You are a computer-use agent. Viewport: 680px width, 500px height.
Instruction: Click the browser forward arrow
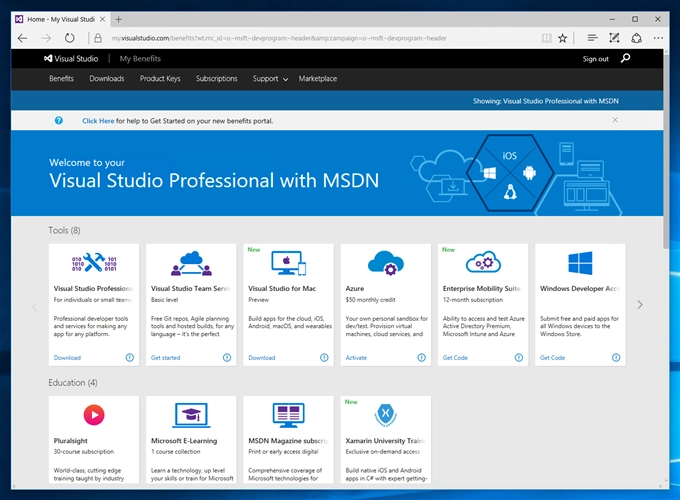point(46,38)
